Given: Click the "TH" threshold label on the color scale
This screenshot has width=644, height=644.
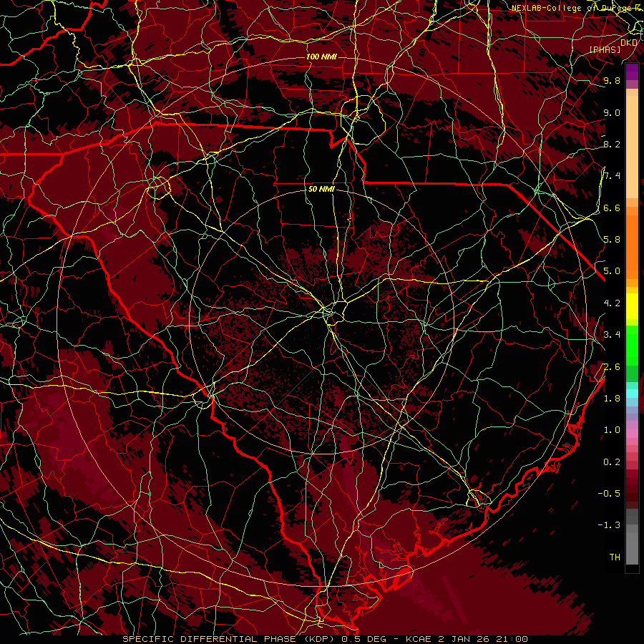Looking at the screenshot, I should (x=615, y=557).
